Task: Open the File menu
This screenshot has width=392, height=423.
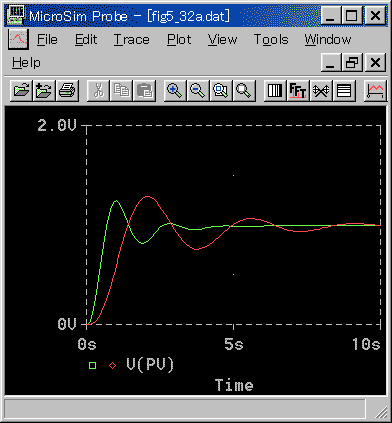Action: tap(47, 40)
